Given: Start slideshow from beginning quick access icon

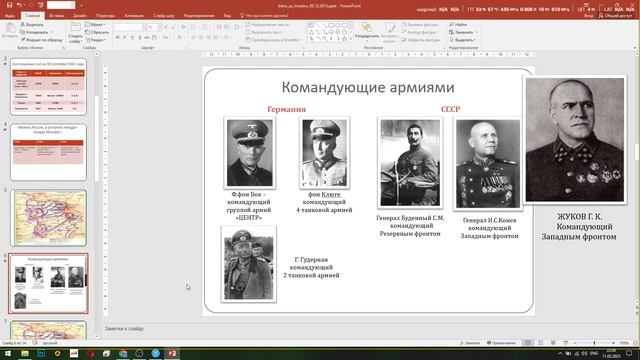Looking at the screenshot, I should pos(40,5).
